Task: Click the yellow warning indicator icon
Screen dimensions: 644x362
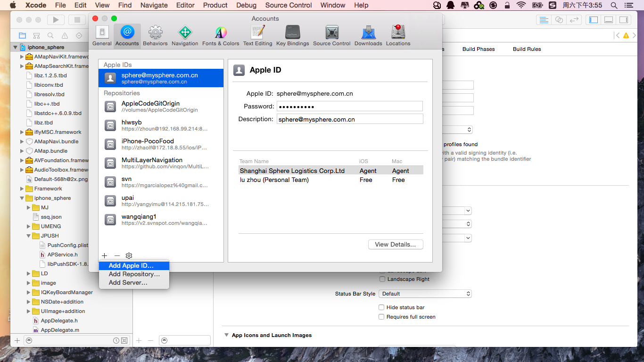Action: click(626, 35)
